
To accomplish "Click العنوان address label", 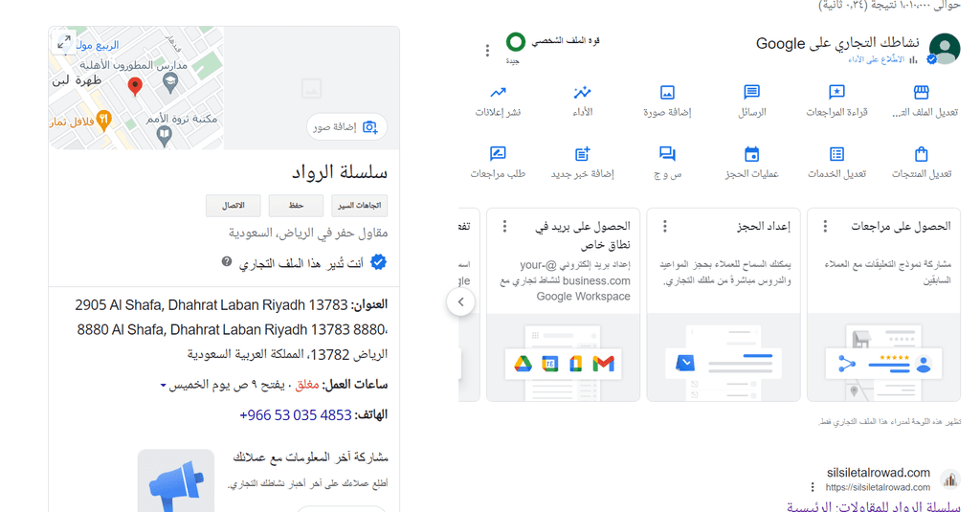I will point(368,304).
